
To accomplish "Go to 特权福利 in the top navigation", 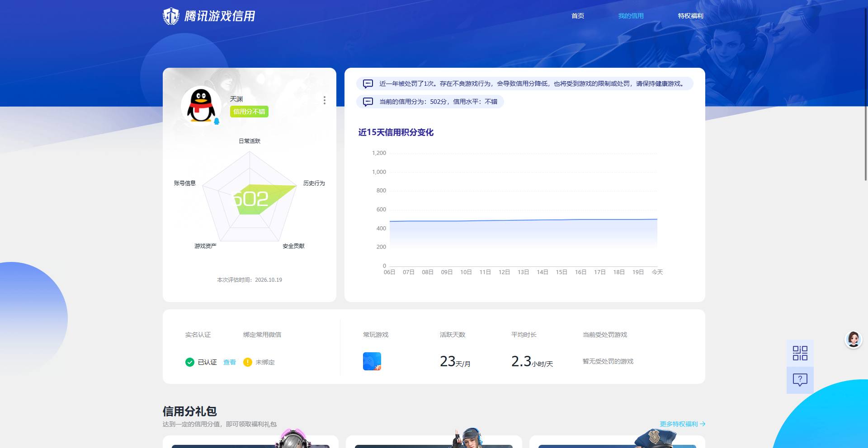I will [x=690, y=16].
